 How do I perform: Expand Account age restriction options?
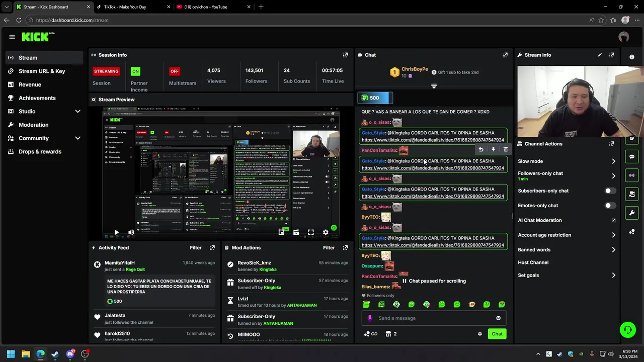613,235
